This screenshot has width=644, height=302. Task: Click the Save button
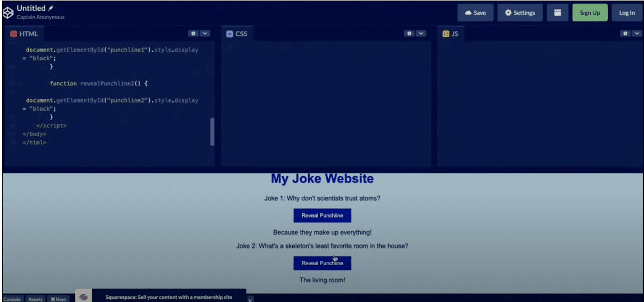(x=476, y=13)
